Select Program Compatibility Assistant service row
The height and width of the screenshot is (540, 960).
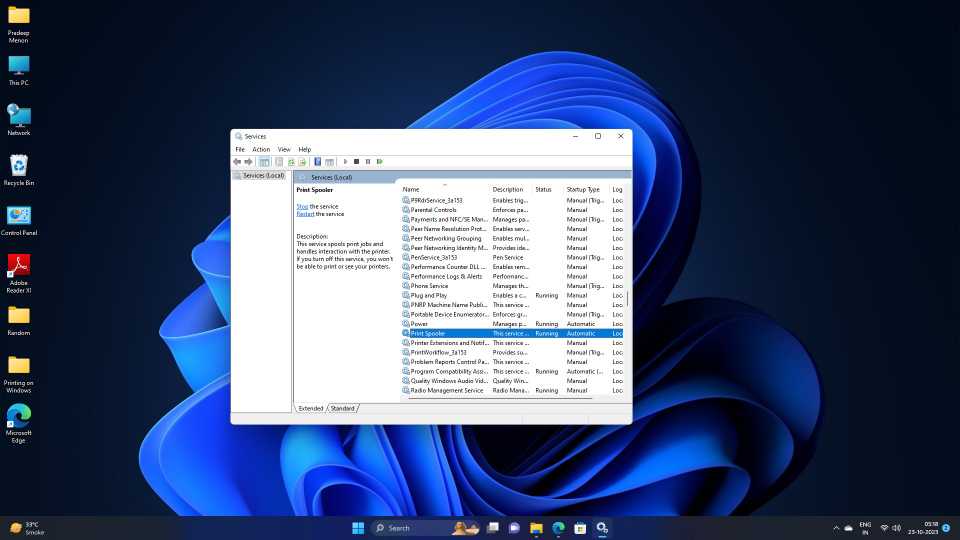pos(512,372)
